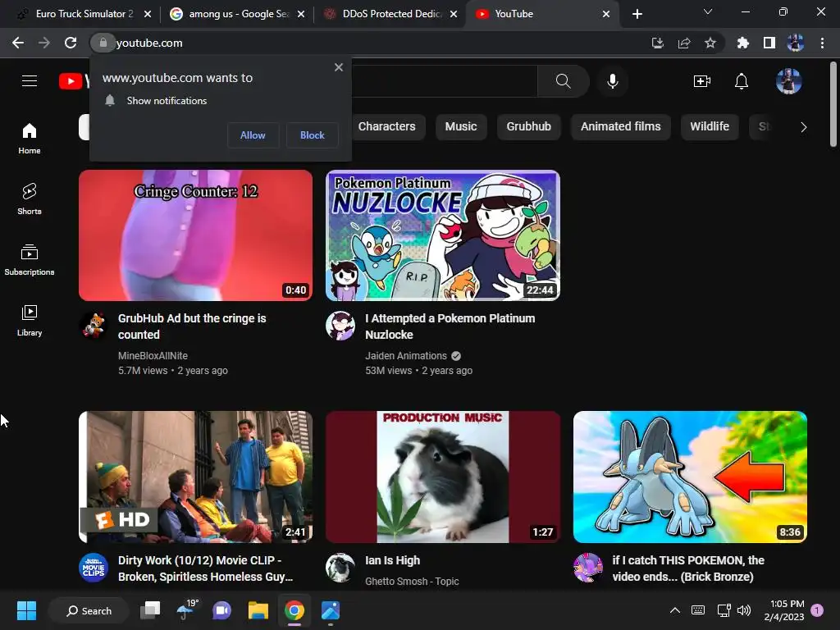The image size is (840, 630).
Task: Open MineBloxAllNite channel avatar
Action: [94, 326]
